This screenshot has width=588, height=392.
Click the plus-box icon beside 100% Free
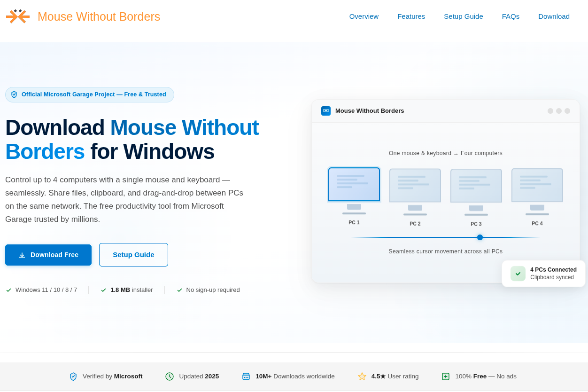(446, 376)
